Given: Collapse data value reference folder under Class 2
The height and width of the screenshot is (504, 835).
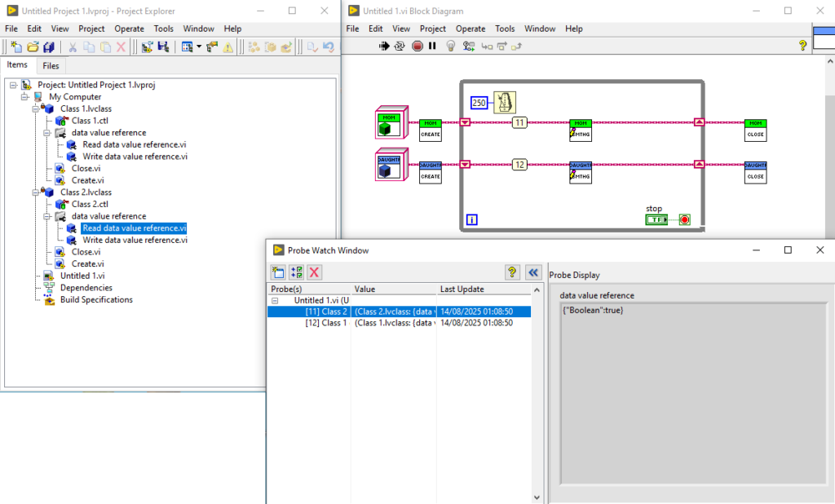Looking at the screenshot, I should click(46, 216).
